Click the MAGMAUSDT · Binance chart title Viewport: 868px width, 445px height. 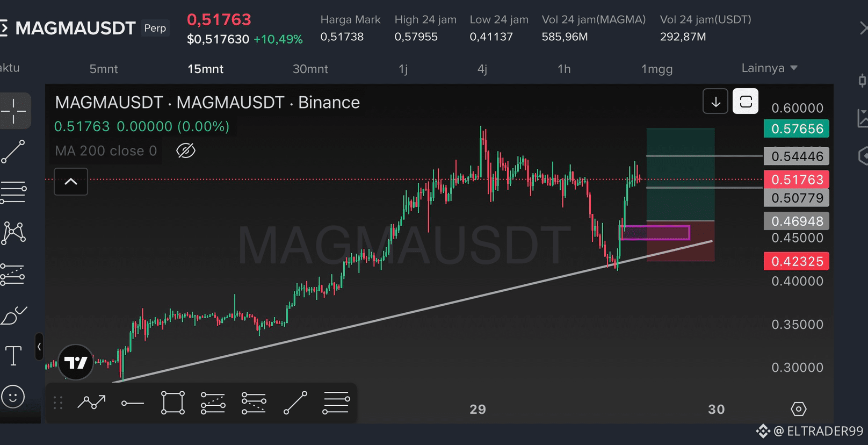207,102
